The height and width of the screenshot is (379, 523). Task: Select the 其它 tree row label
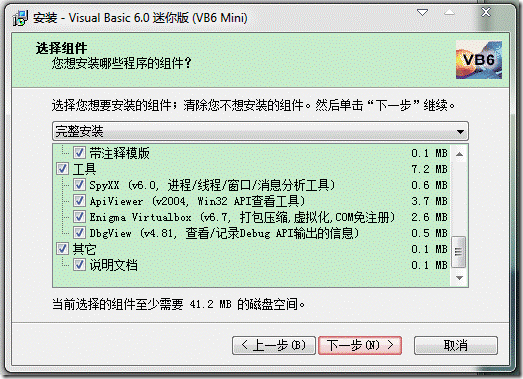coord(84,249)
